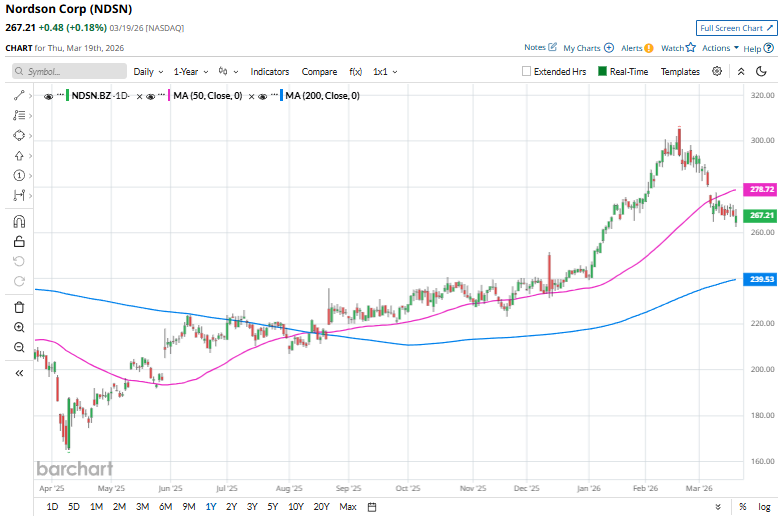Click the lock drawings icon
This screenshot has width=778, height=520.
click(x=19, y=241)
